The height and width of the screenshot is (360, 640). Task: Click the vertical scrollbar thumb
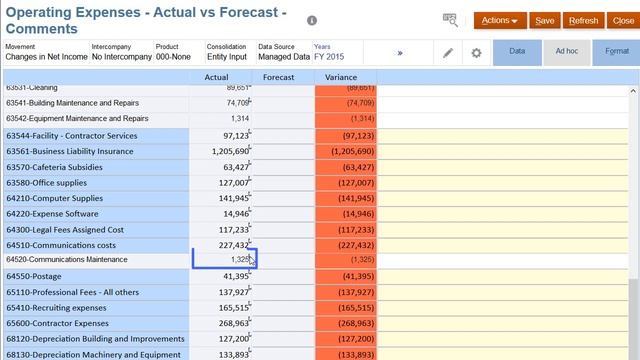coord(633,320)
